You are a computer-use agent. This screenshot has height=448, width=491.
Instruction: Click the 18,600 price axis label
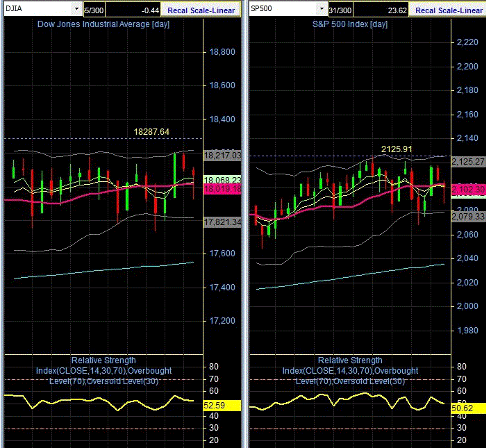click(x=222, y=85)
